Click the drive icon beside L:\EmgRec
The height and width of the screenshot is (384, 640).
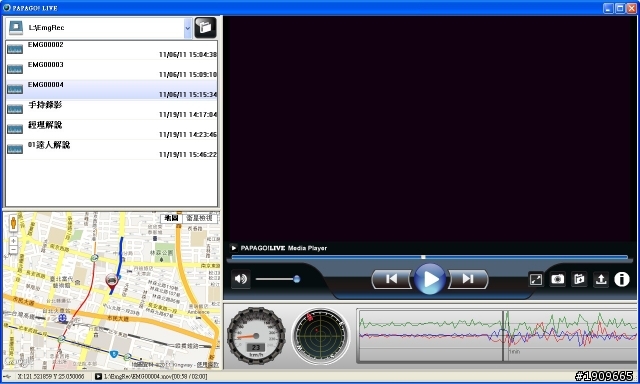16,28
